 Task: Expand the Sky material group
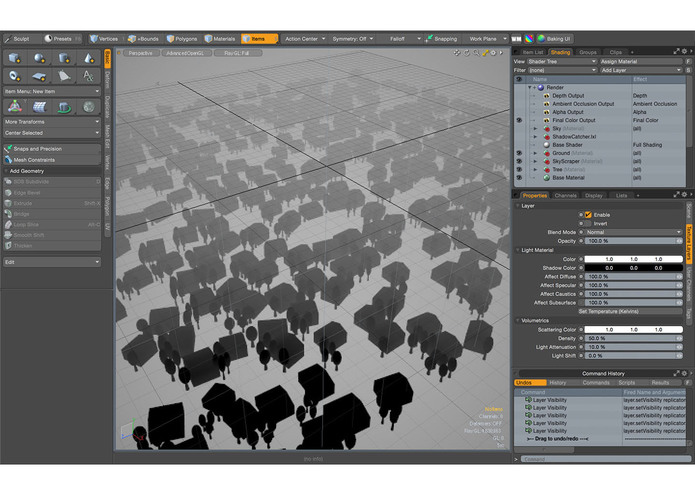(535, 129)
